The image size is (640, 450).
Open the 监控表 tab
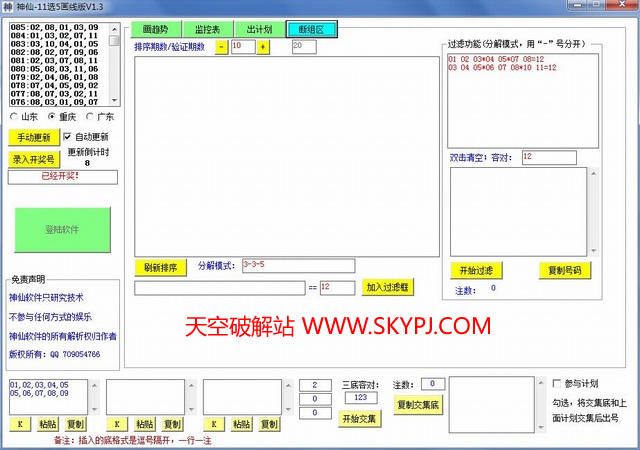pyautogui.click(x=207, y=29)
